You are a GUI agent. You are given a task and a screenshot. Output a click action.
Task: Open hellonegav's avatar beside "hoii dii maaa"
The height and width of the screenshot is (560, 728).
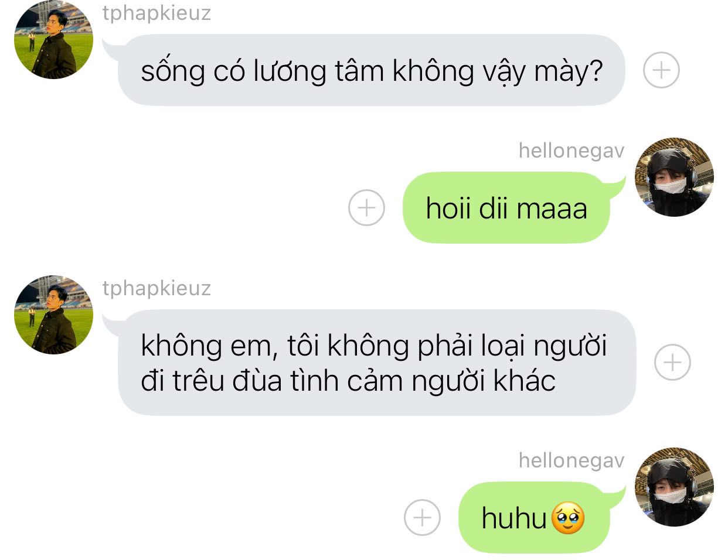(x=675, y=177)
